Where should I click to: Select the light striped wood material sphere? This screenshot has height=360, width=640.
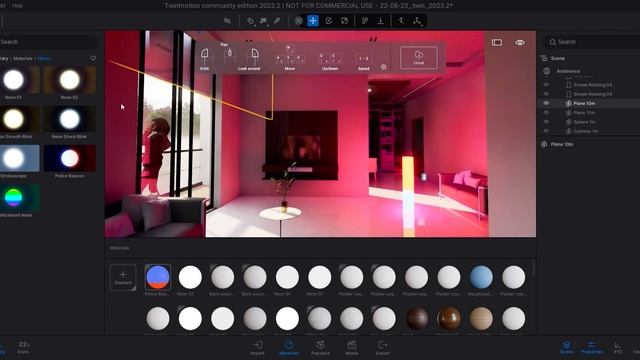(481, 318)
